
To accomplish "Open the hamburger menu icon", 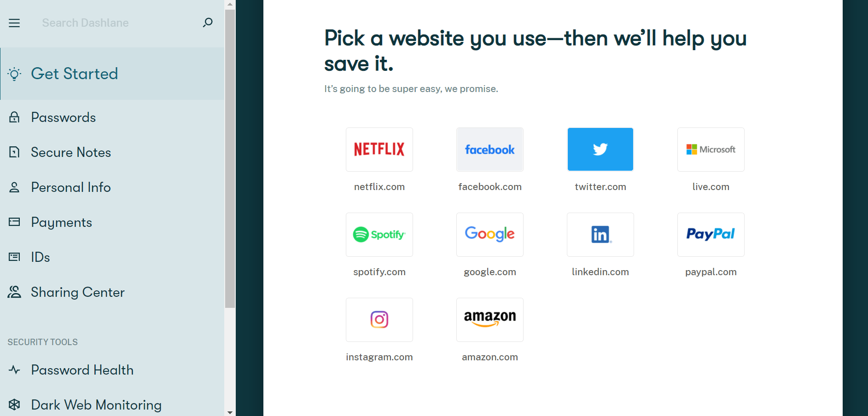I will pyautogui.click(x=14, y=23).
